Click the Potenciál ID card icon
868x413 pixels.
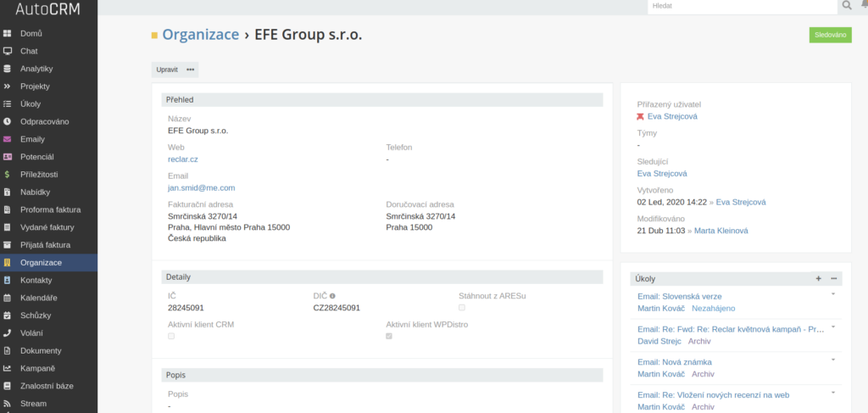(7, 157)
